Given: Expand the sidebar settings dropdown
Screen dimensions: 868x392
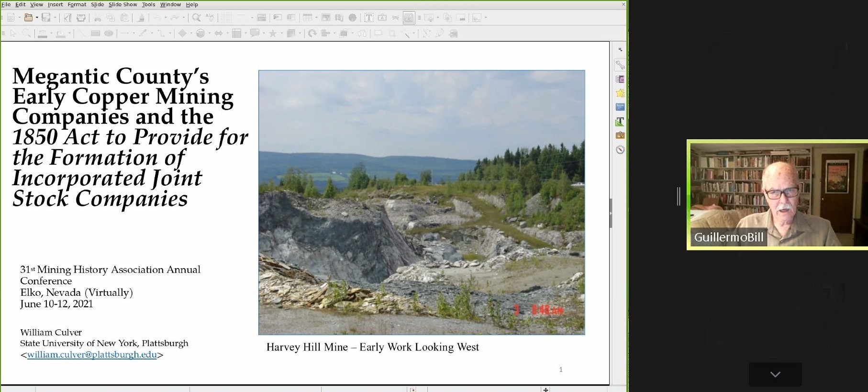Looking at the screenshot, I should (x=620, y=50).
